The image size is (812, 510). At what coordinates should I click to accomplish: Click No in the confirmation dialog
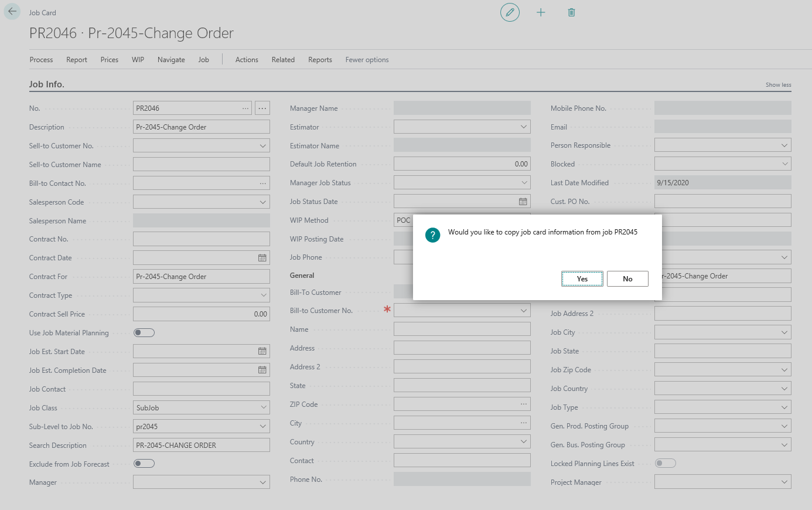[x=627, y=279]
